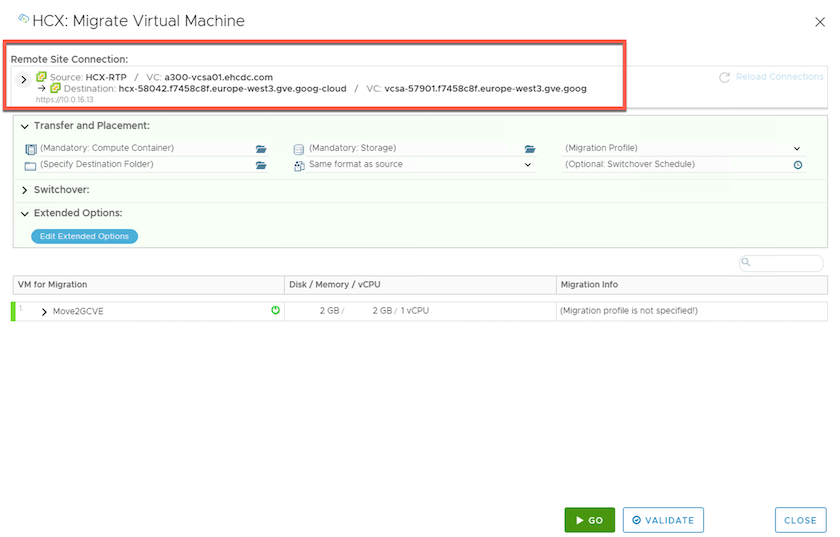Click the Disk / Memory / vCPU column header

[420, 285]
